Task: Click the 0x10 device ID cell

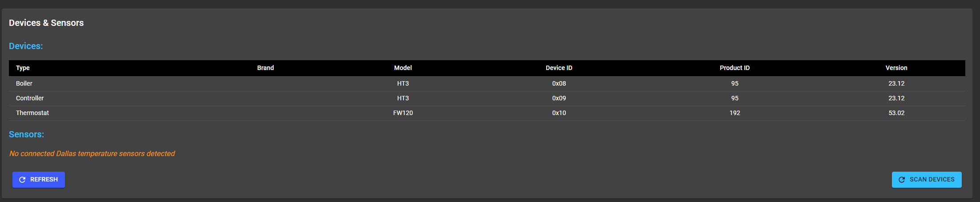Action: [x=559, y=113]
